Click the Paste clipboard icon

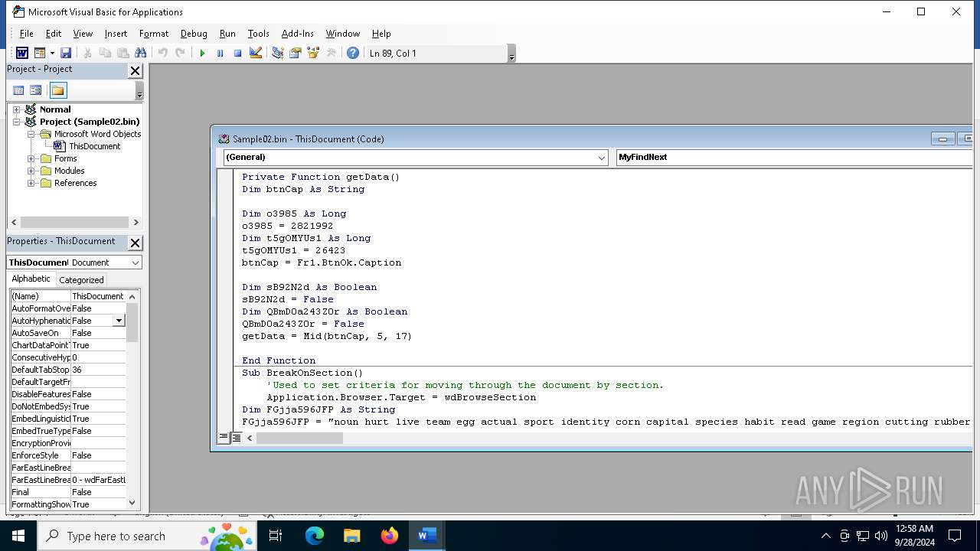pos(122,53)
